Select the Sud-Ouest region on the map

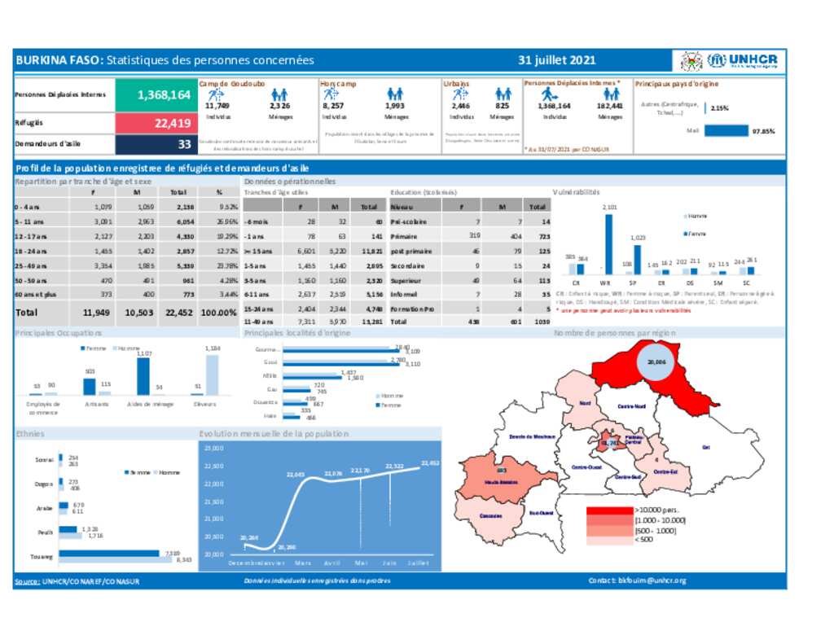coord(542,513)
